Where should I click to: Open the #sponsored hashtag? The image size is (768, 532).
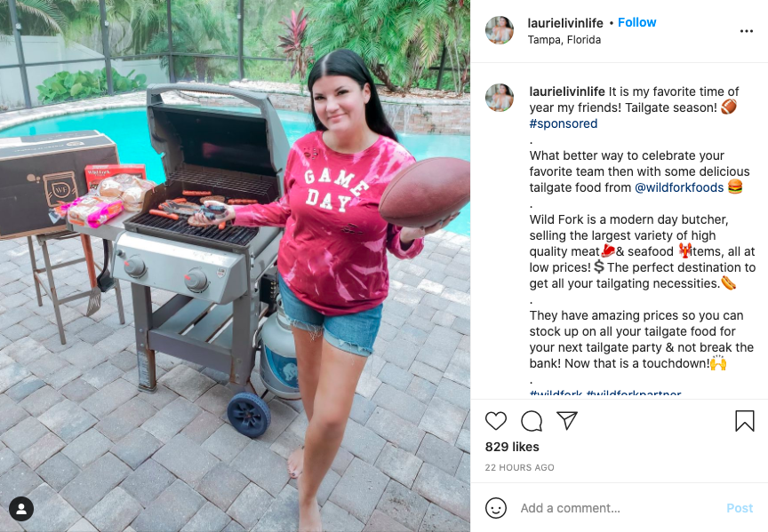tap(564, 123)
